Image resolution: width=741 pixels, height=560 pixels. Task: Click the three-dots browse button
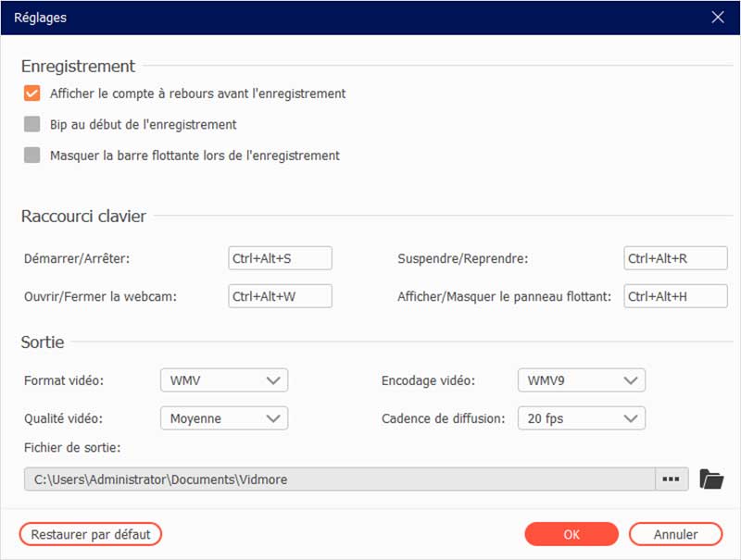tap(672, 479)
